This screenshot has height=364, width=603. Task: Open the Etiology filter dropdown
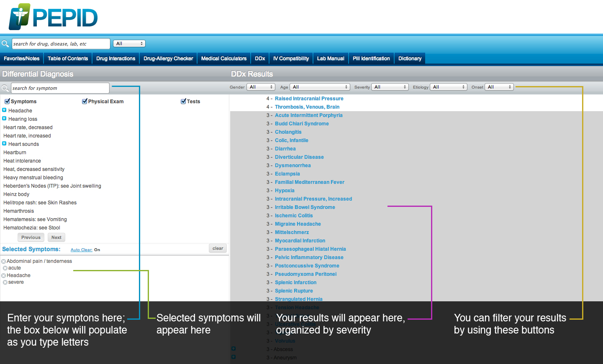[x=449, y=87]
